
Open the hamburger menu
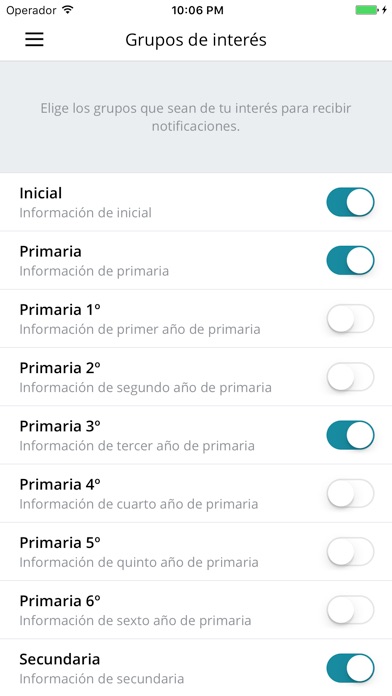coord(34,40)
